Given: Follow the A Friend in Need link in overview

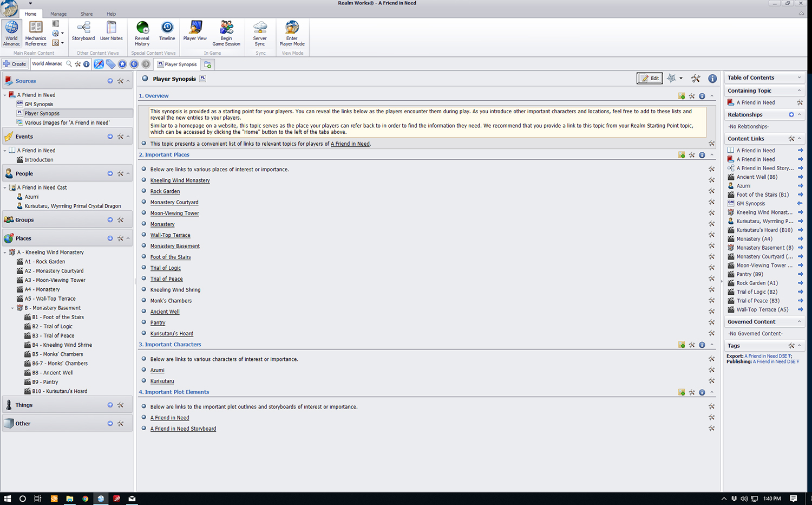Looking at the screenshot, I should [350, 144].
